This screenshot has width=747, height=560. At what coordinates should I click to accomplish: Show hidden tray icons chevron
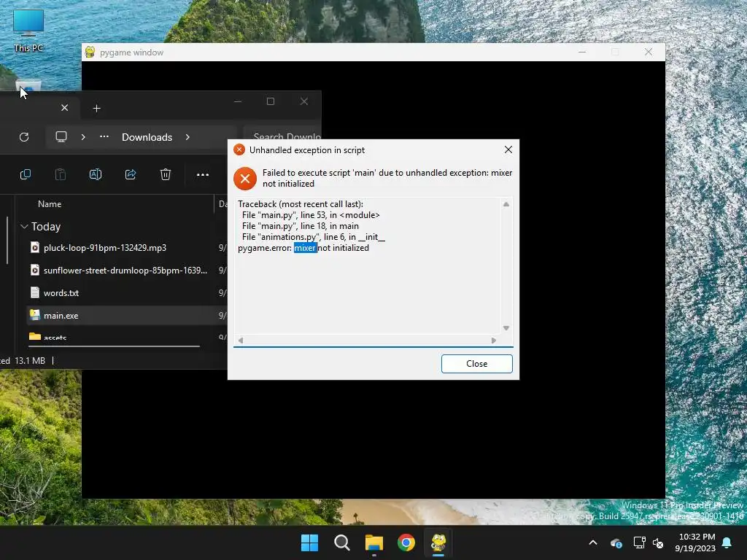[593, 542]
